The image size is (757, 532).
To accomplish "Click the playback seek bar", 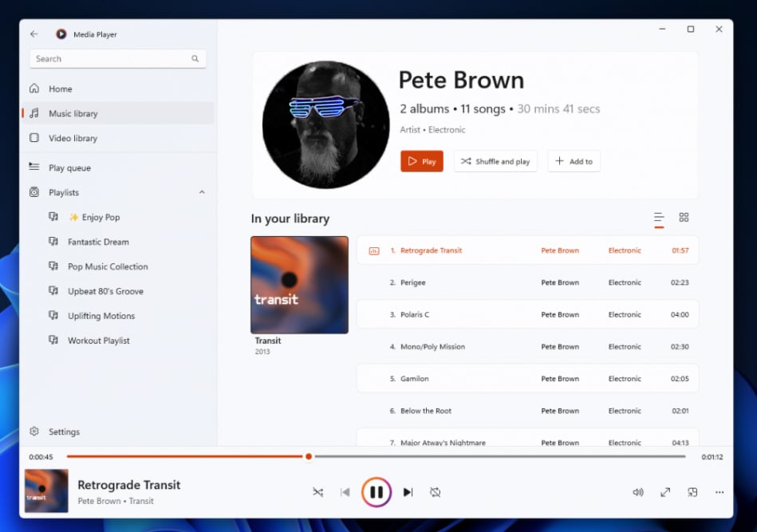I will [479, 456].
